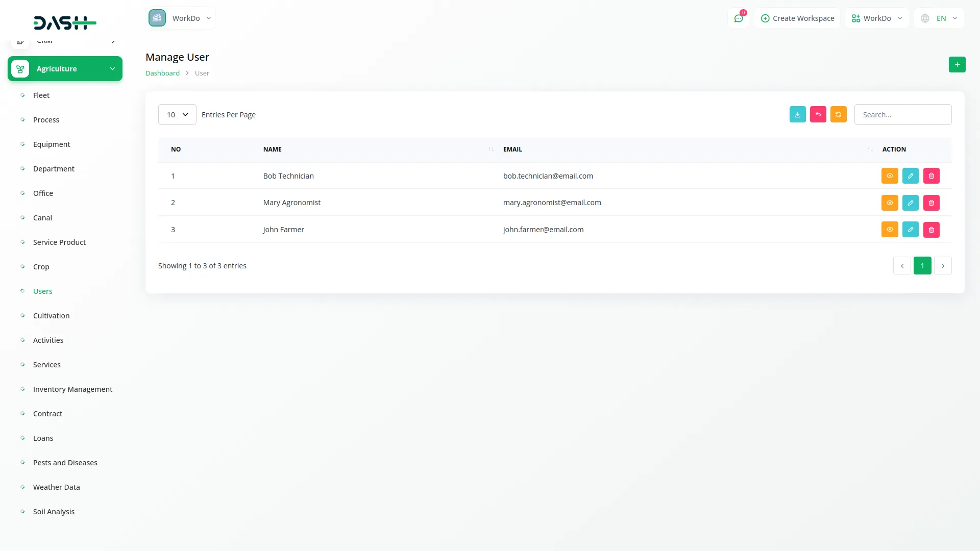Click the green add user plus button

[957, 65]
